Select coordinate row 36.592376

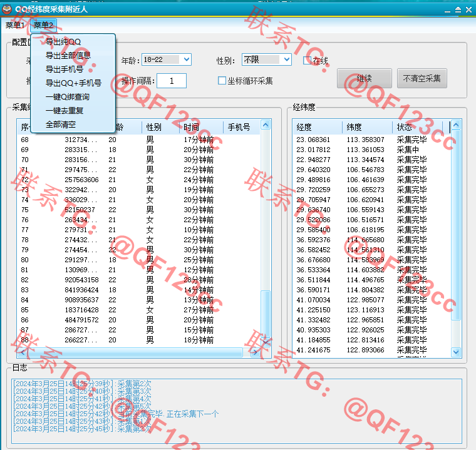click(372, 240)
